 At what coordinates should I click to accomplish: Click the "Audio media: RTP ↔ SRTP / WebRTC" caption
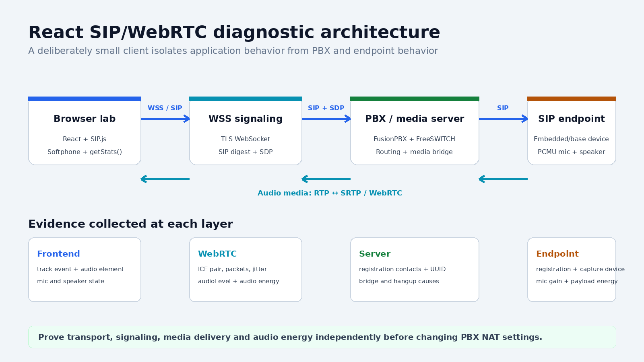(330, 193)
